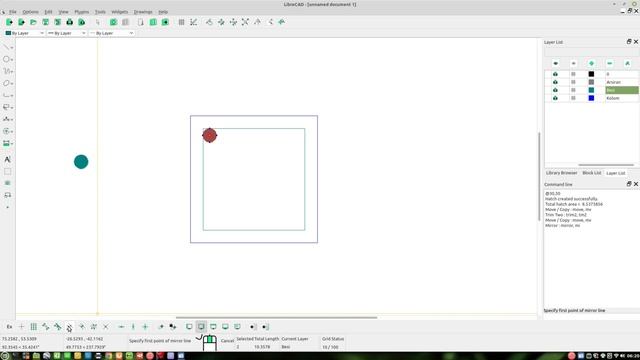Switch to the Library Browser tab
The image size is (640, 360).
click(x=562, y=173)
